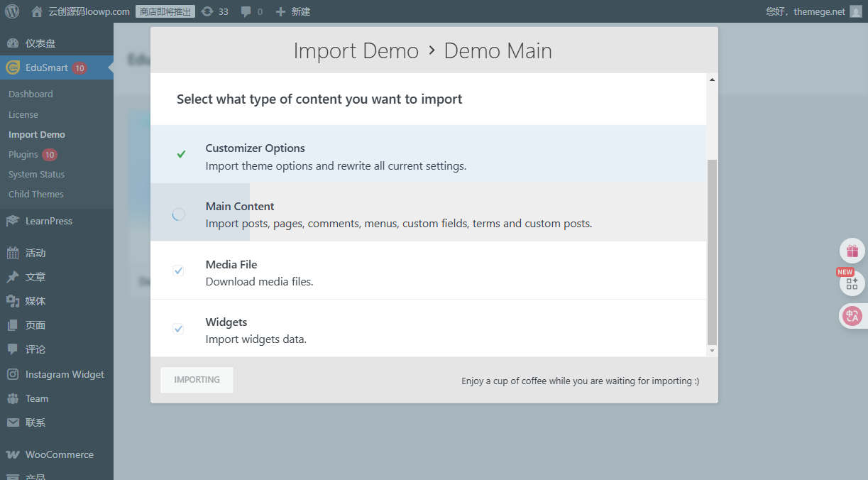Open the Child Themes submenu item
This screenshot has width=868, height=480.
click(36, 194)
